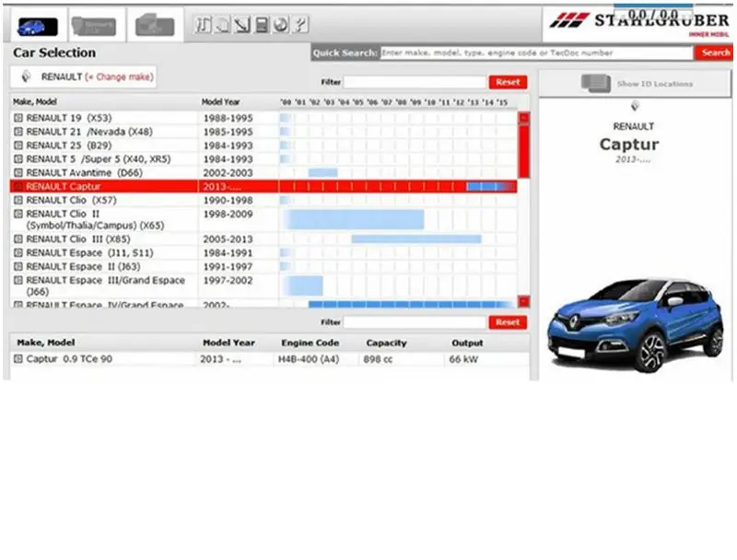This screenshot has height=560, width=737.
Task: Click the icon beside RENAULT Clio II
Action: (18, 214)
